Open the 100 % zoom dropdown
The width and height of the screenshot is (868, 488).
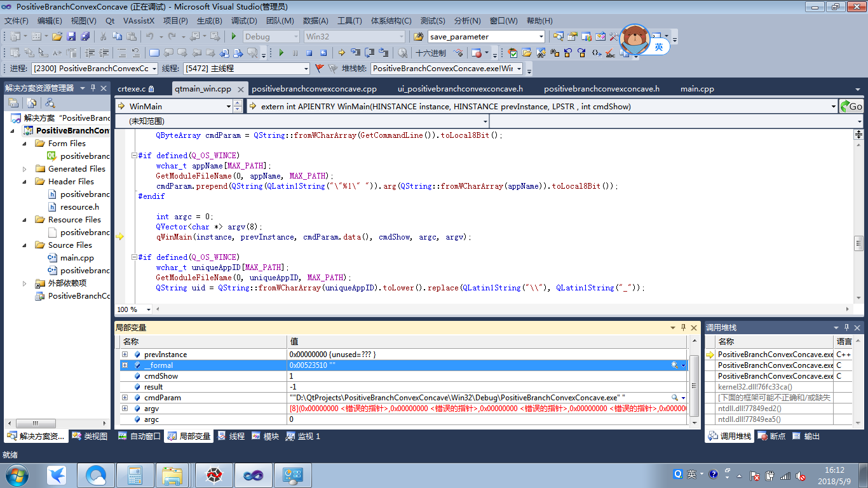[149, 309]
